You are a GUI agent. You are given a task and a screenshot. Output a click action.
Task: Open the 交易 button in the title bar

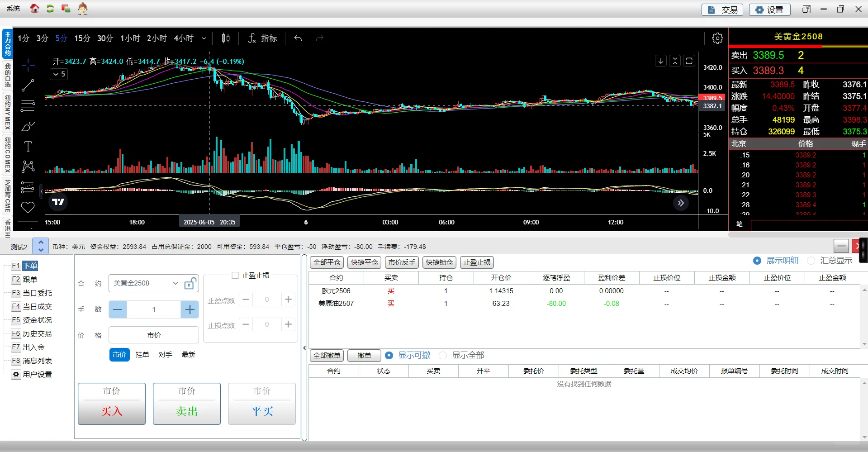click(x=722, y=10)
